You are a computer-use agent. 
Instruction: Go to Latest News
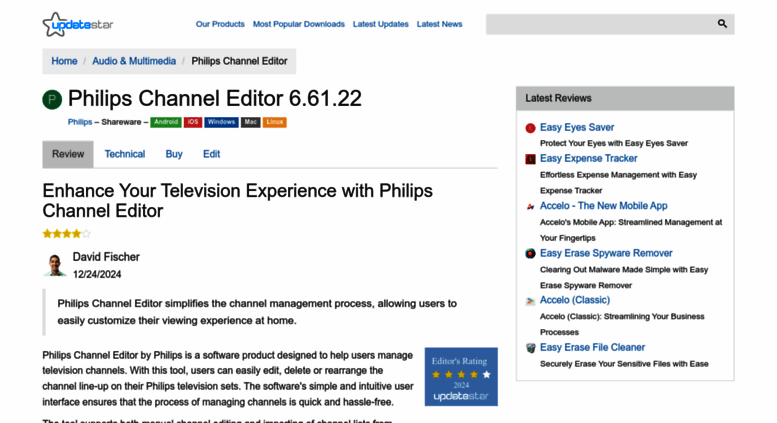pyautogui.click(x=440, y=24)
